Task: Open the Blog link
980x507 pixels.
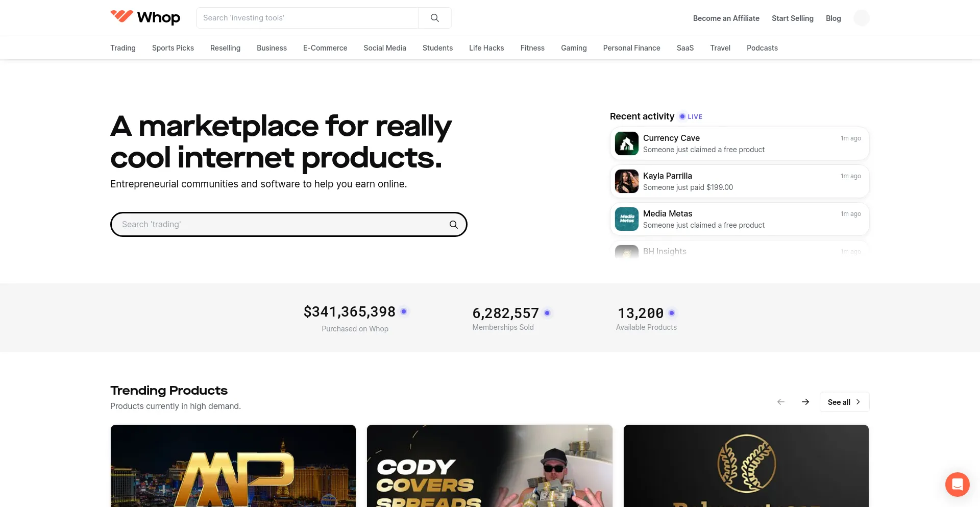Action: (x=834, y=18)
